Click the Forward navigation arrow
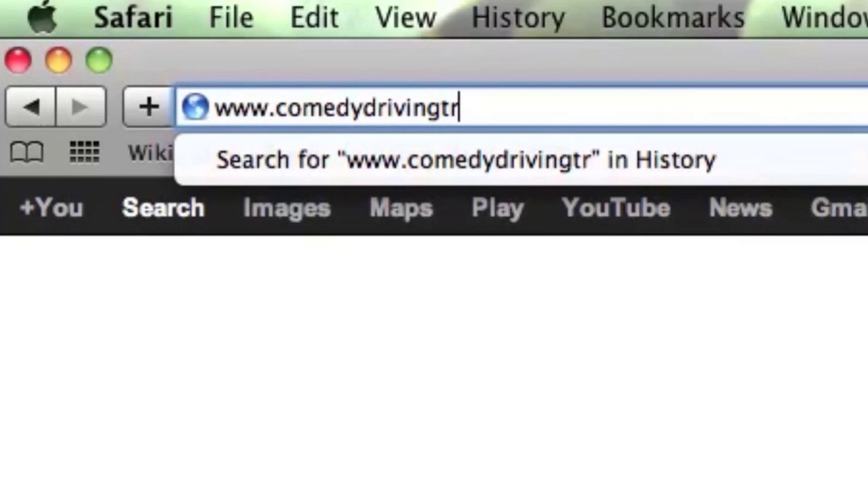 point(81,106)
